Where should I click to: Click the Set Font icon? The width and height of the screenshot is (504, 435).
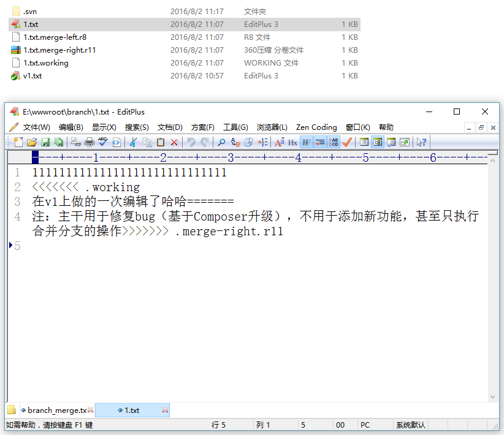coord(280,142)
